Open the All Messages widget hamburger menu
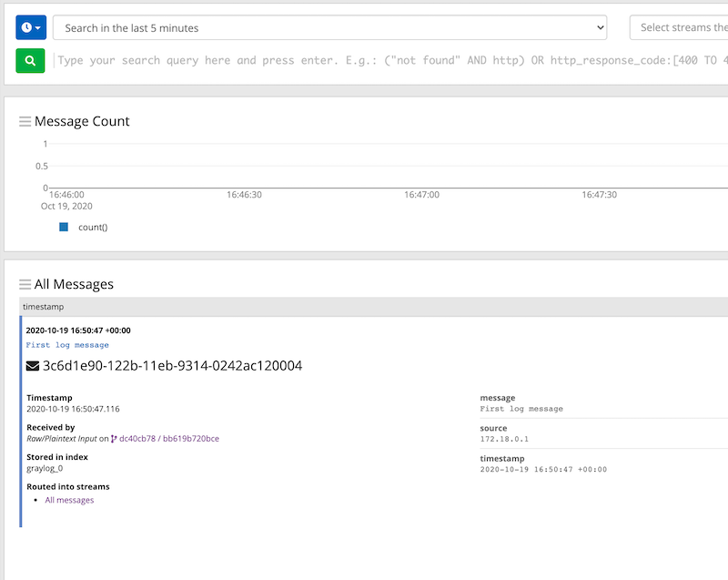Viewport: 728px width, 580px height. 25,284
